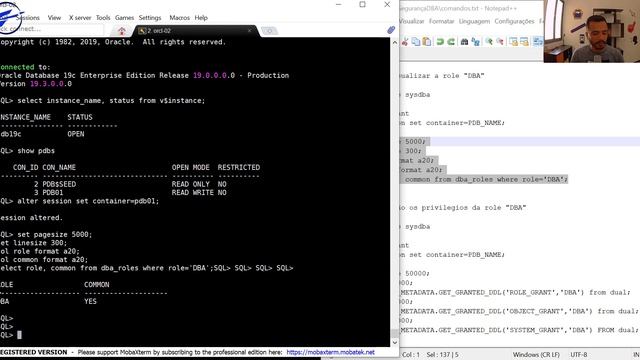Open Replace icon next to binoculars
This screenshot has width=640, height=360.
click(476, 42)
